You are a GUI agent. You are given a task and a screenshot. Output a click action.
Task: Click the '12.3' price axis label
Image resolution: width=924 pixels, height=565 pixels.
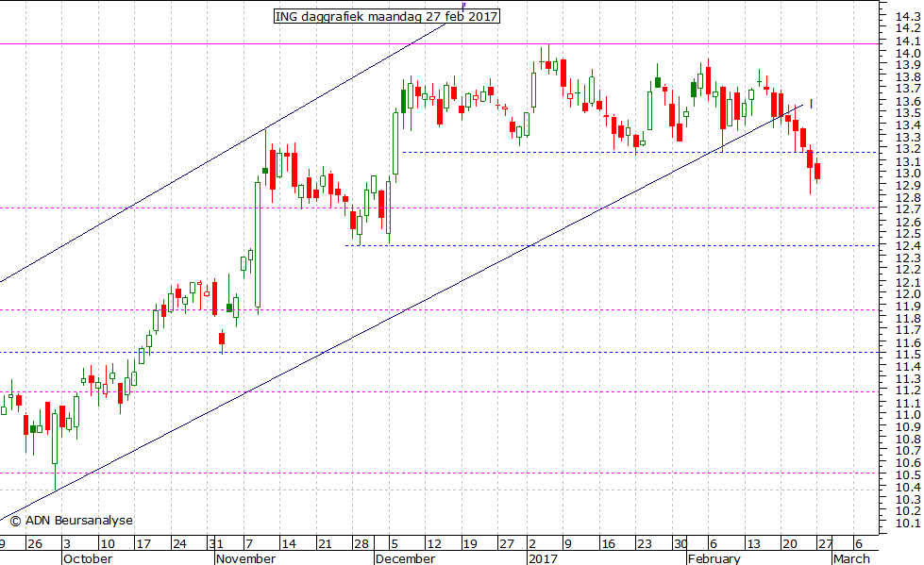point(908,258)
